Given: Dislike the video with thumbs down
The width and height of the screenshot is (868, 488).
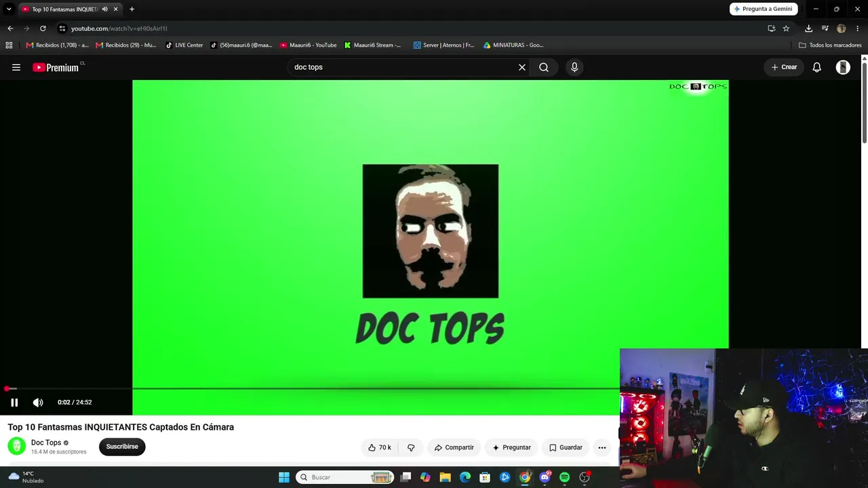Looking at the screenshot, I should point(411,447).
